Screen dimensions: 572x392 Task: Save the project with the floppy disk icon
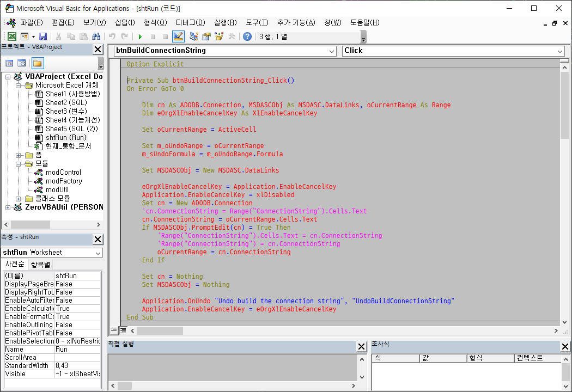43,36
